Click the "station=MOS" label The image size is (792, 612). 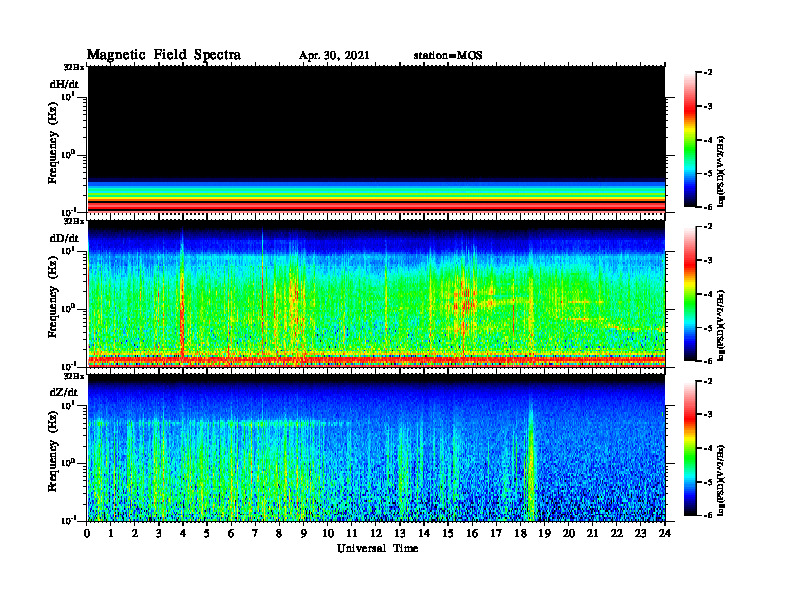coord(448,56)
